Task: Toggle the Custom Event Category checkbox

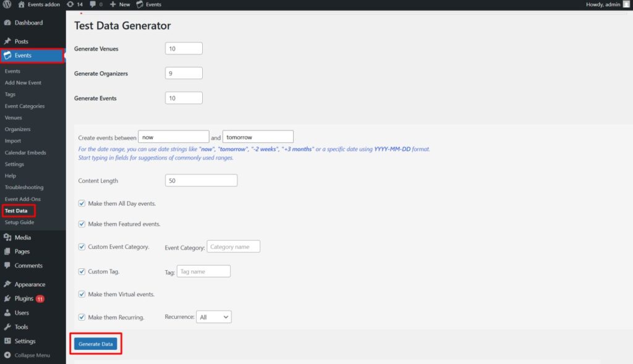Action: pos(82,247)
